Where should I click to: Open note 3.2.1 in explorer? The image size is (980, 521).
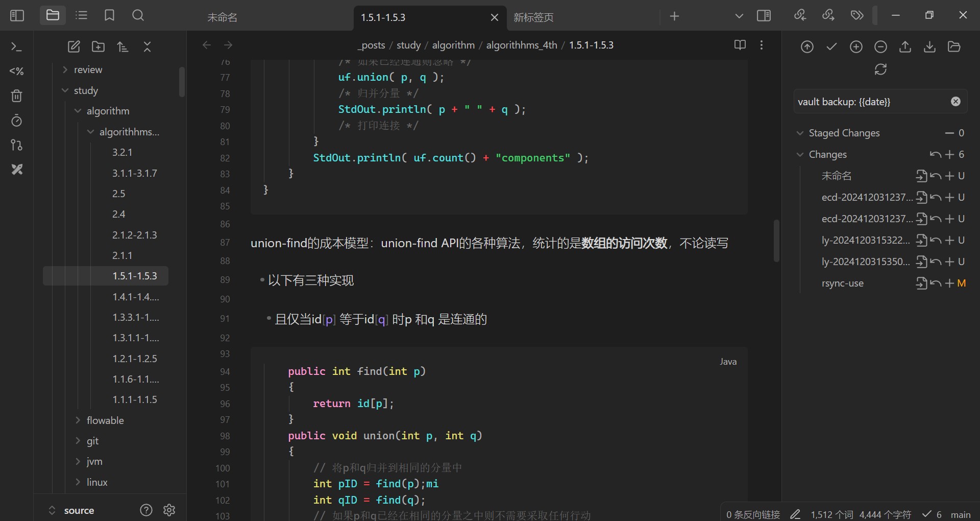pos(122,152)
